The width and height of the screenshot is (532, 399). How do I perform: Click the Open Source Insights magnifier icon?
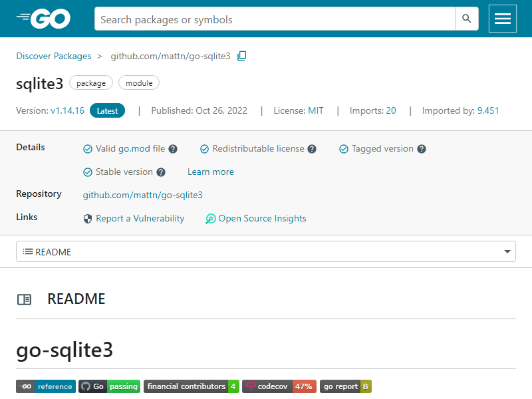[x=210, y=219]
